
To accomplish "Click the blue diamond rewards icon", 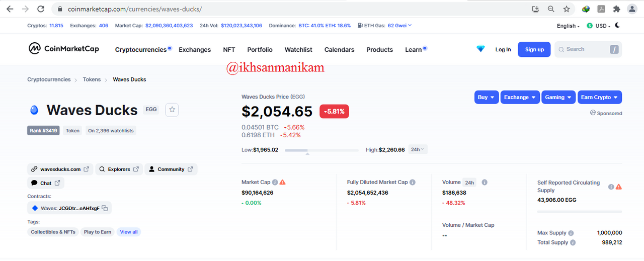I will [x=481, y=49].
